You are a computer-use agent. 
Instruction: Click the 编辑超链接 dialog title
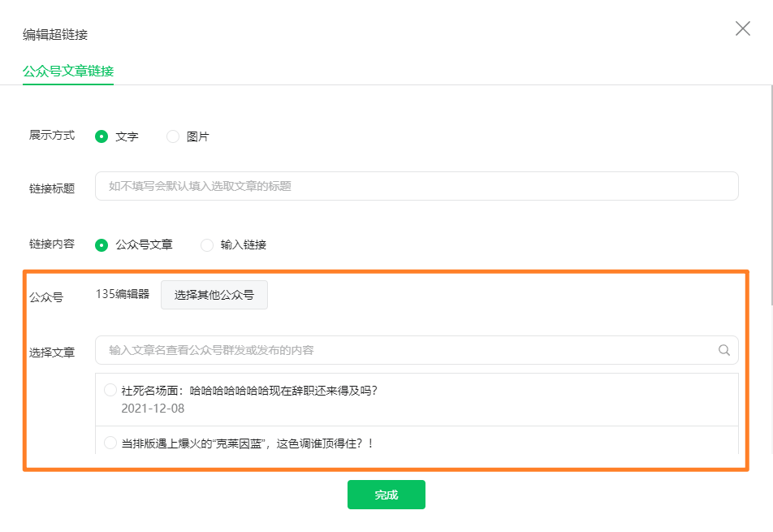(55, 34)
